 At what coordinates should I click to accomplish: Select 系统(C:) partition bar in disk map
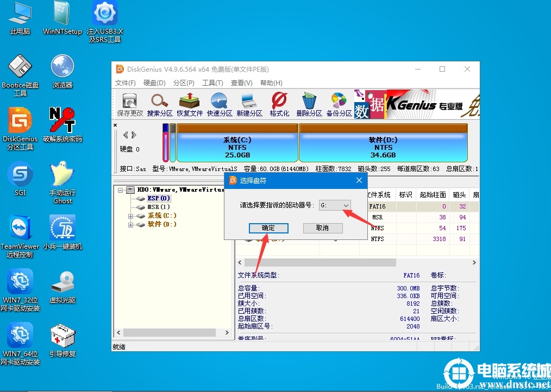(x=237, y=143)
